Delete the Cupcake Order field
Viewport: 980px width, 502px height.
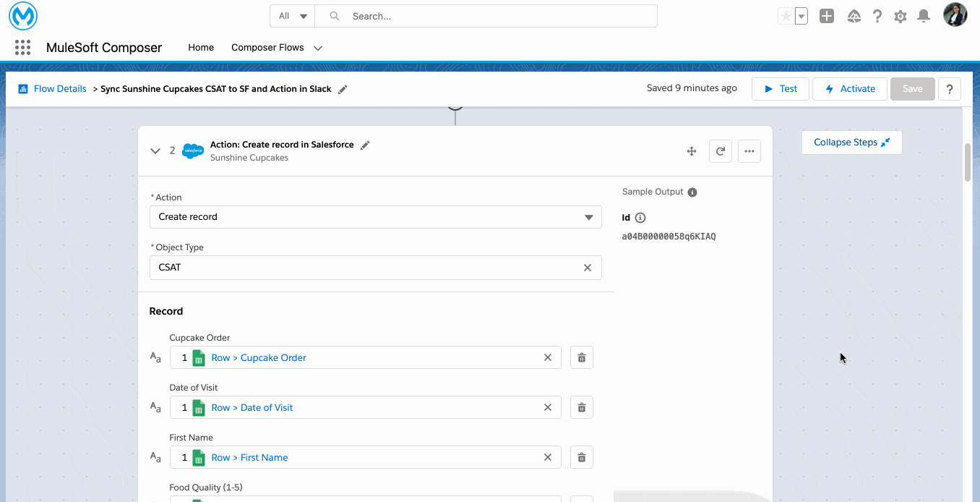[582, 357]
